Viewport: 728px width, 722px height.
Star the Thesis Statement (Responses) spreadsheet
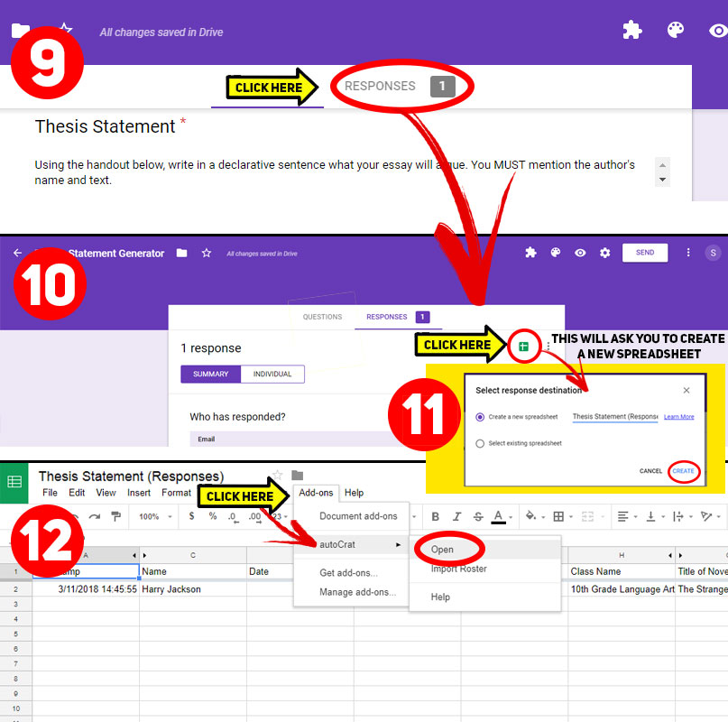pos(277,475)
